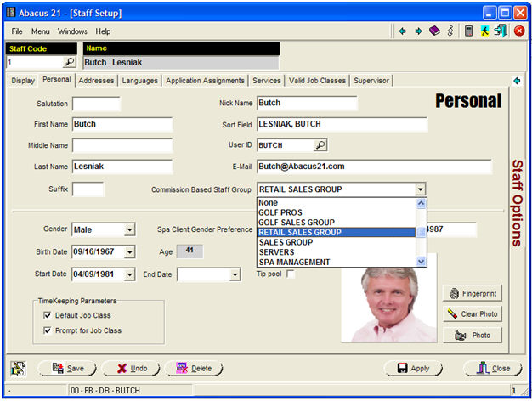Click the running man icon in toolbar

point(484,31)
